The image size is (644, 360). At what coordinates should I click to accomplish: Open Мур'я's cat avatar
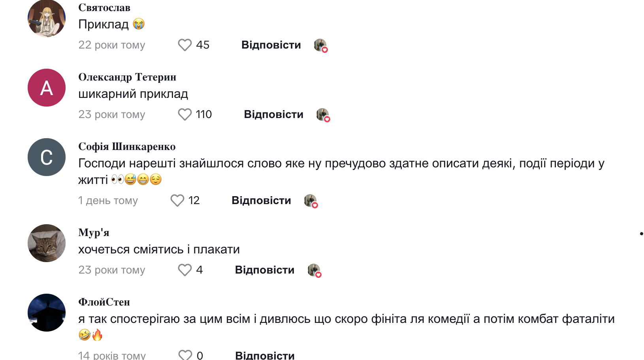(x=47, y=243)
